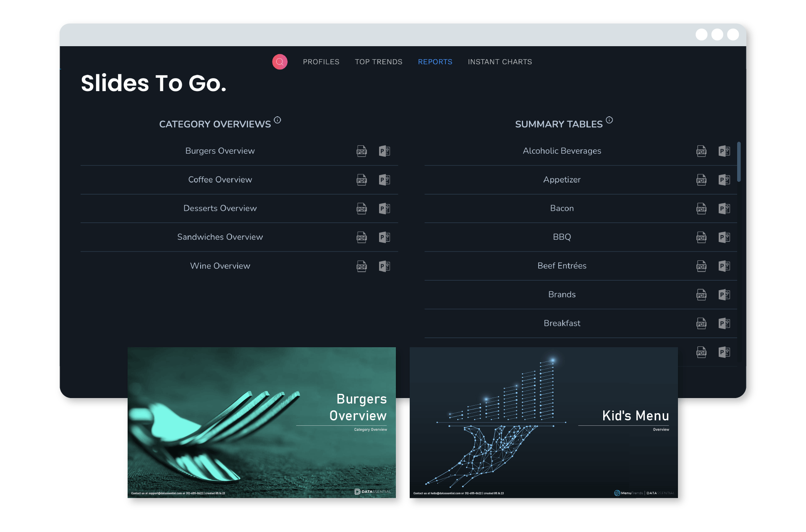Image resolution: width=806 pixels, height=532 pixels.
Task: Click the Summary Tables scrollbar
Action: 738,162
